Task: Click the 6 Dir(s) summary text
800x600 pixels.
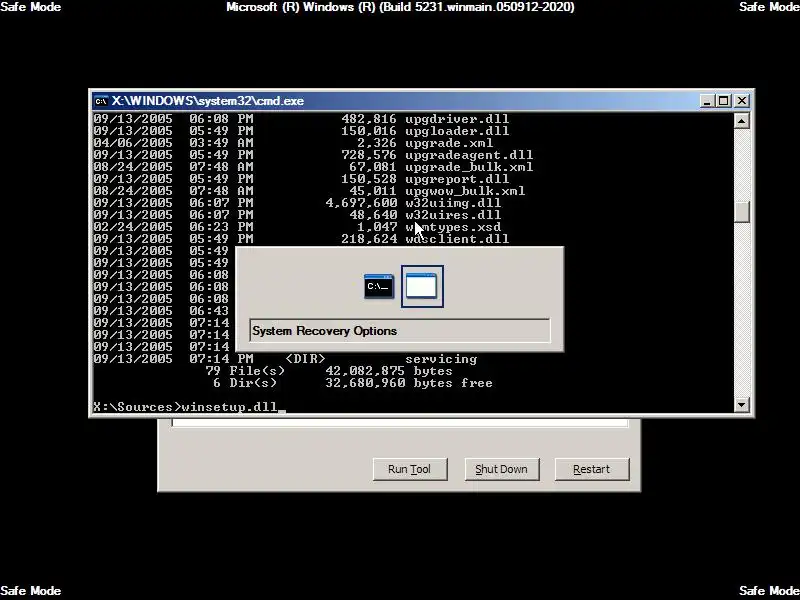Action: tap(245, 383)
